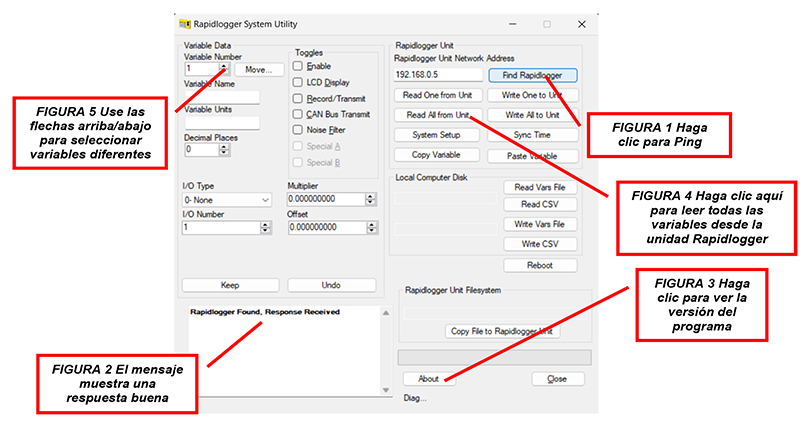Click Write One to Unit button
The height and width of the screenshot is (432, 800).
point(533,95)
